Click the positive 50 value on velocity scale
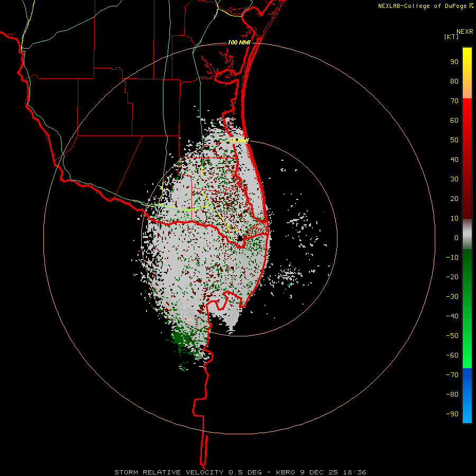476x476 pixels. pos(454,140)
